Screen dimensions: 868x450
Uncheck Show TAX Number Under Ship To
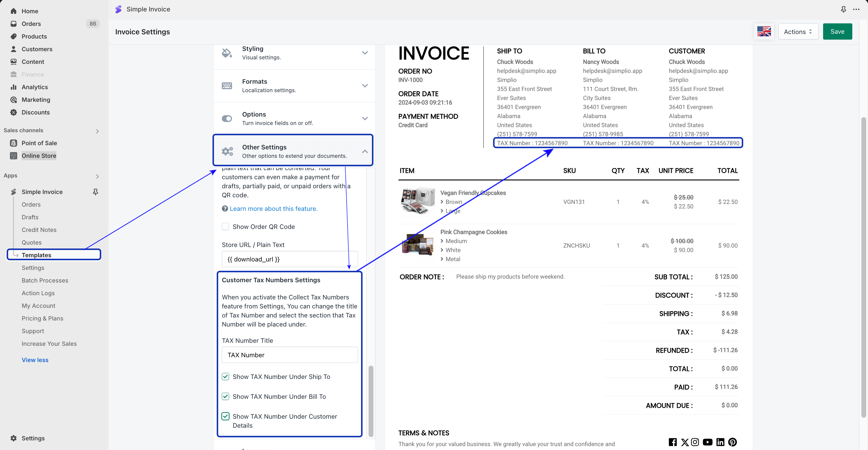coord(225,377)
